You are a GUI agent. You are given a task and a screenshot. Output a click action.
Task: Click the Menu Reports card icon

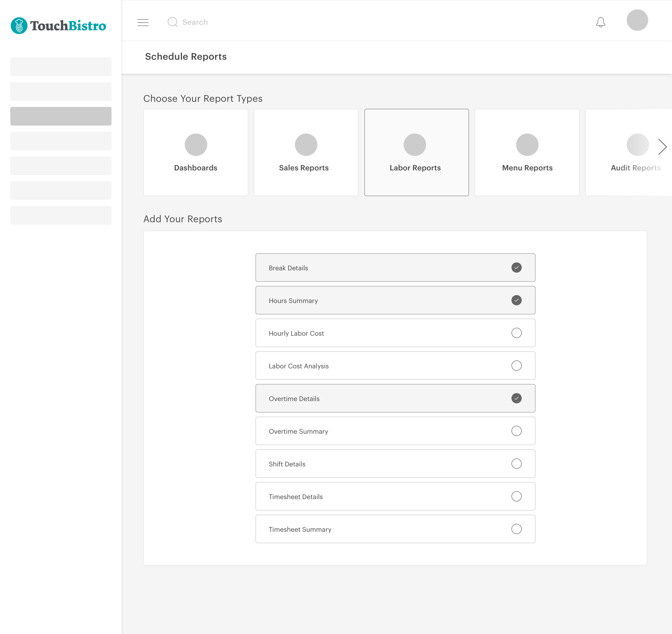coord(527,145)
